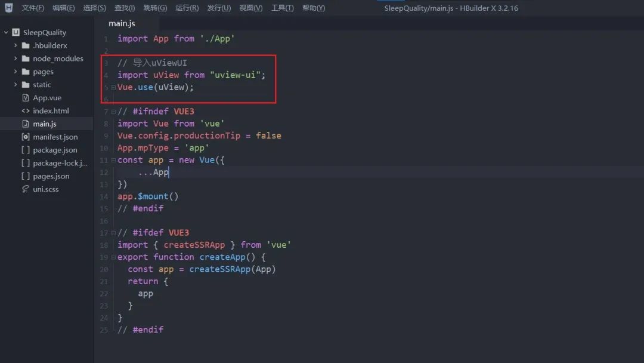The image size is (644, 363).
Task: Collapse the SleepQuality project tree
Action: coord(6,32)
